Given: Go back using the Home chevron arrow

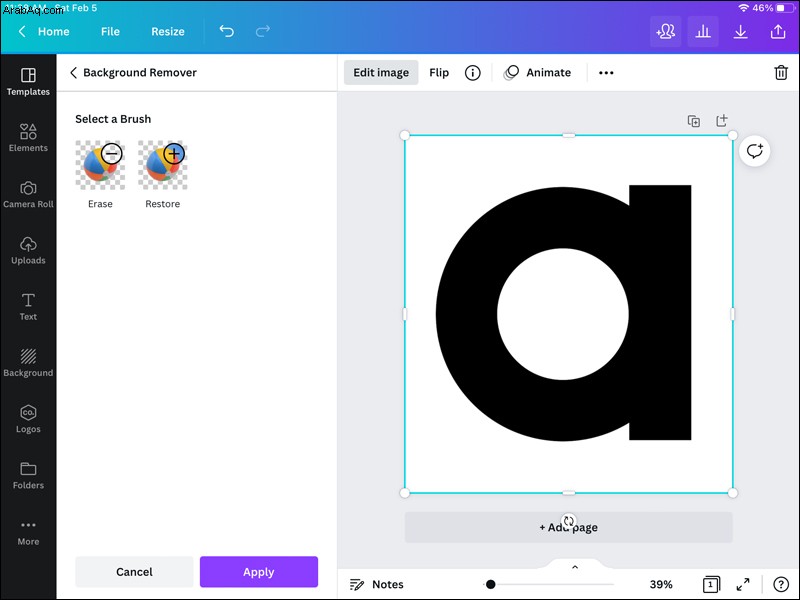Looking at the screenshot, I should point(22,32).
